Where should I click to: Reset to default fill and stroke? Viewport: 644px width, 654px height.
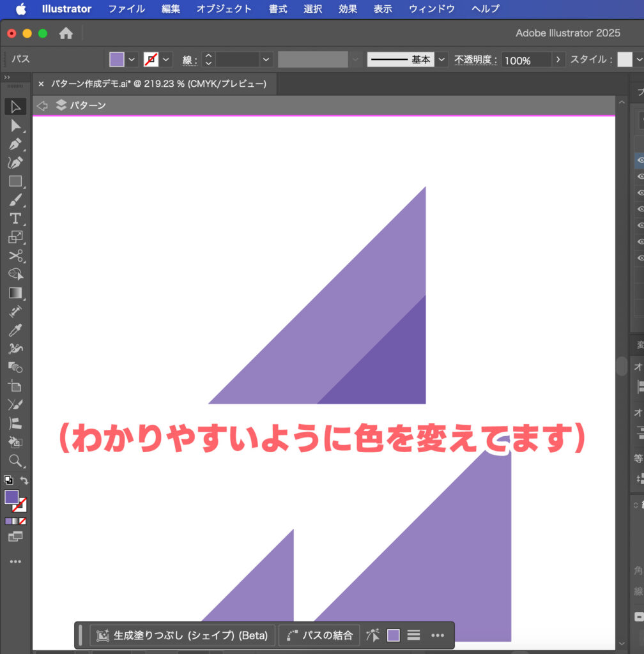[8, 480]
